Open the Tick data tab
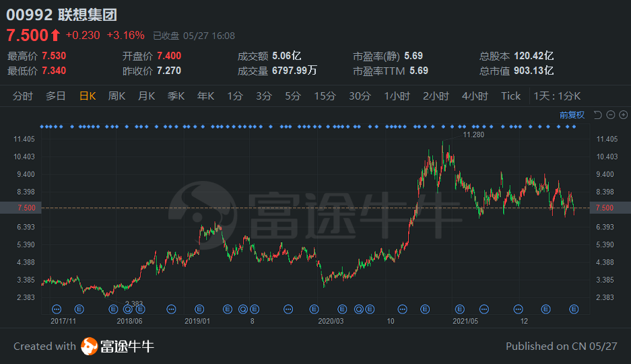This screenshot has width=631, height=364. (x=510, y=96)
